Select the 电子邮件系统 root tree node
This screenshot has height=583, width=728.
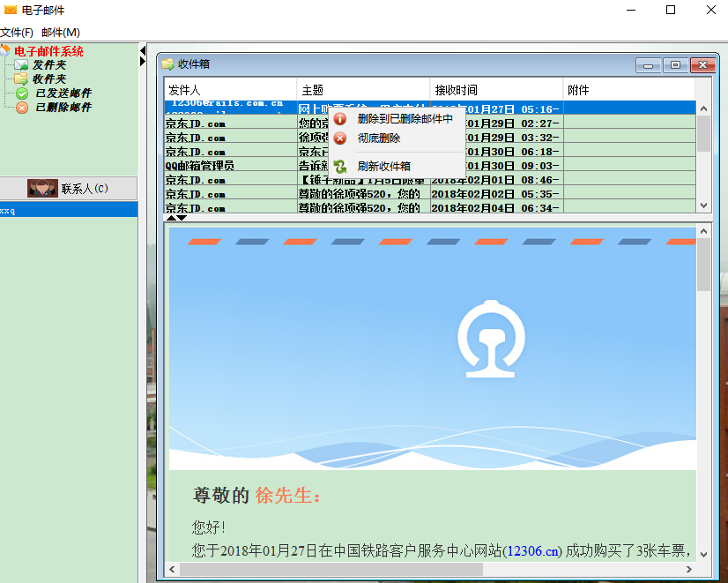click(x=48, y=51)
